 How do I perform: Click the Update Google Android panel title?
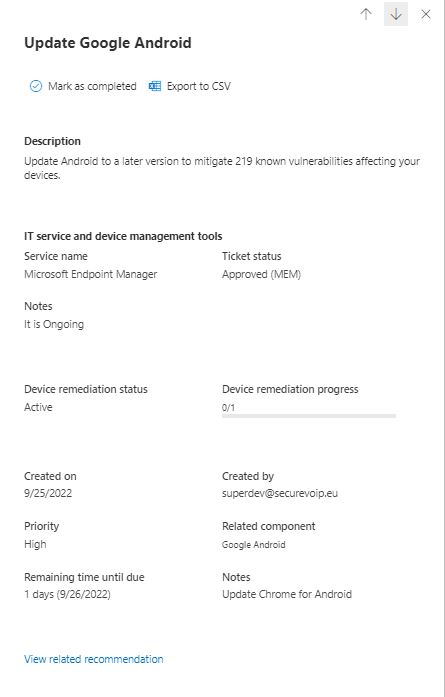pyautogui.click(x=108, y=43)
